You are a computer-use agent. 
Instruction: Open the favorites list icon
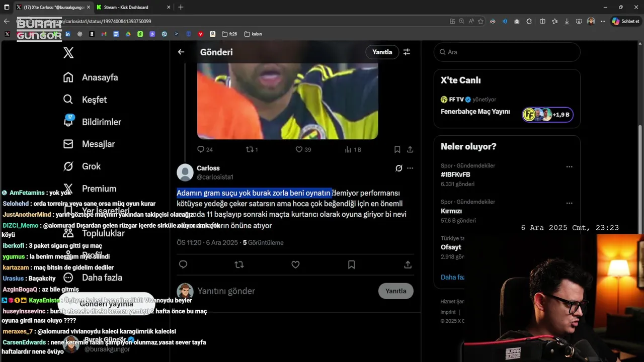[554, 21]
